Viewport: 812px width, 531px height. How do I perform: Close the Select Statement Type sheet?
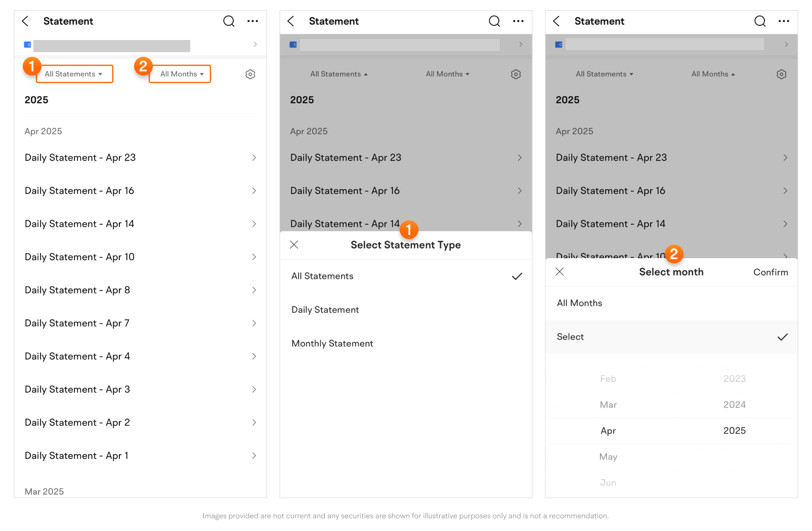294,245
